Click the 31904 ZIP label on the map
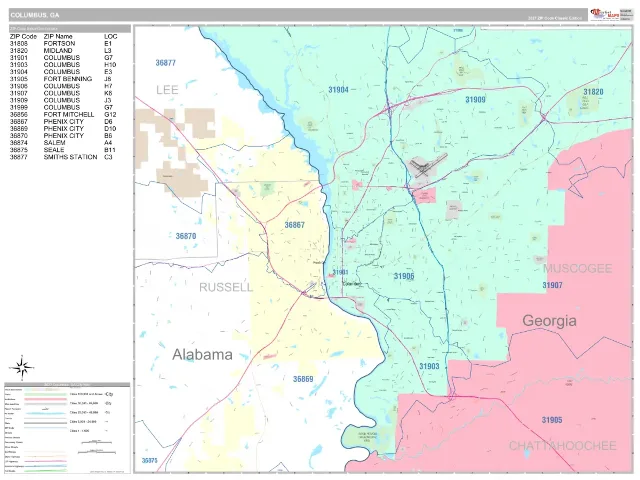This screenshot has height=480, width=640. [x=338, y=90]
